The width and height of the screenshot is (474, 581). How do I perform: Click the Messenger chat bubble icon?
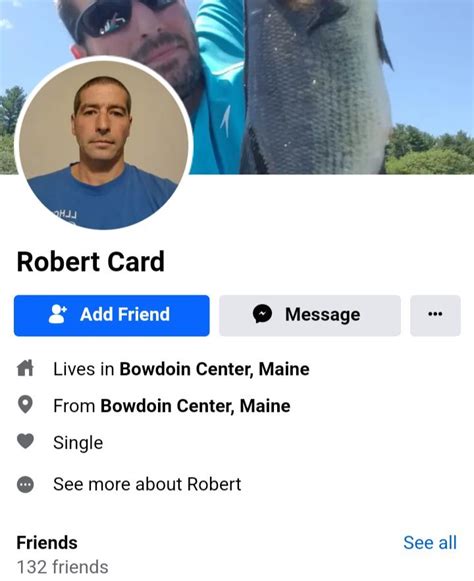pos(262,314)
